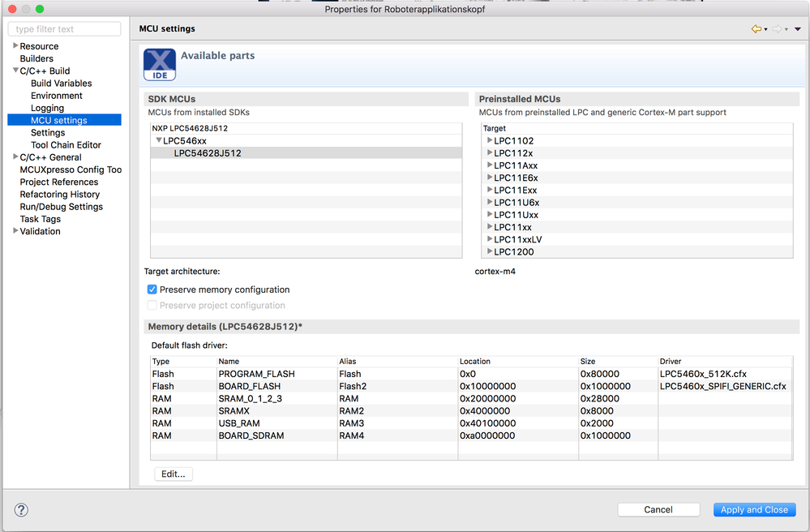Select Tool Chain Editor in sidebar
Image resolution: width=810 pixels, height=532 pixels.
coord(66,145)
